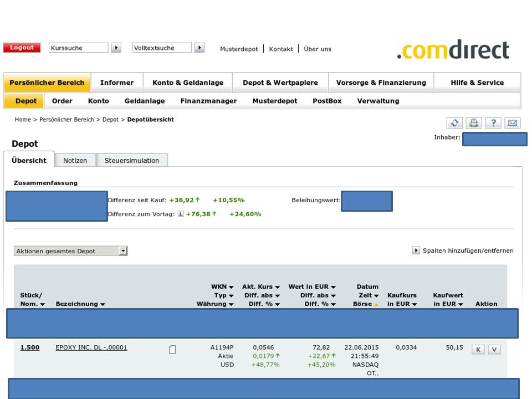
Task: Sort by WKN column arrow
Action: click(231, 287)
